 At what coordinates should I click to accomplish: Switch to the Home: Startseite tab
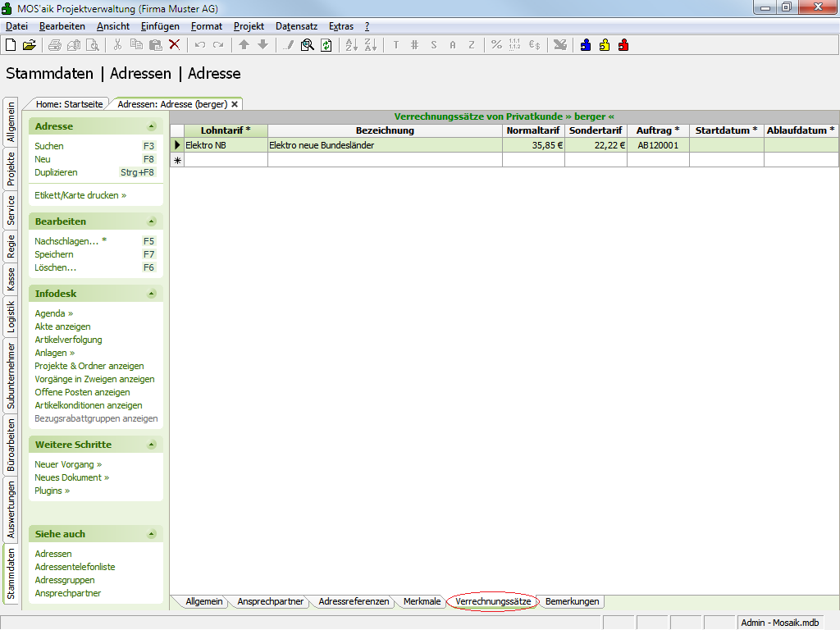[x=69, y=104]
